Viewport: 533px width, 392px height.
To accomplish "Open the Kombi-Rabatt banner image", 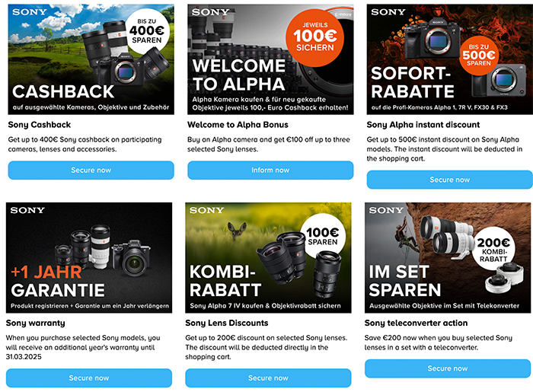I will 268,257.
